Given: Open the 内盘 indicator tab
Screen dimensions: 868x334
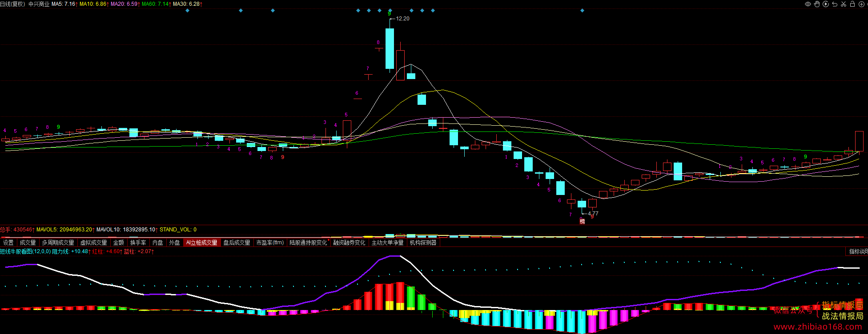Looking at the screenshot, I should click(x=158, y=243).
